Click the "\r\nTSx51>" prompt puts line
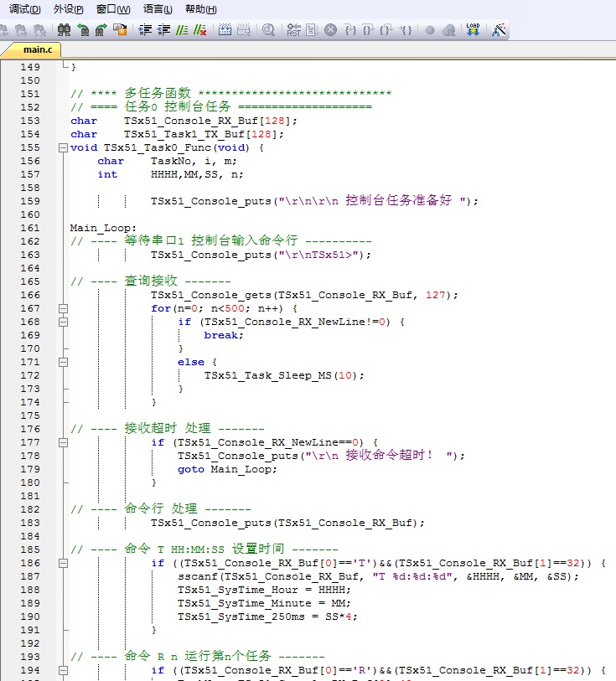The width and height of the screenshot is (616, 681). [261, 255]
